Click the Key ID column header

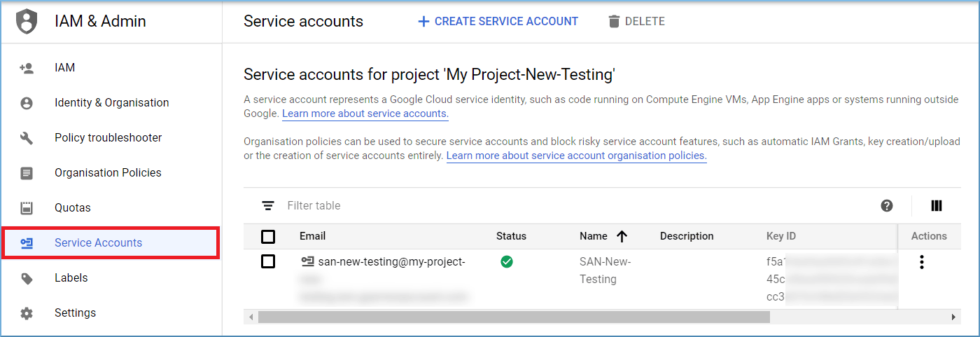781,236
